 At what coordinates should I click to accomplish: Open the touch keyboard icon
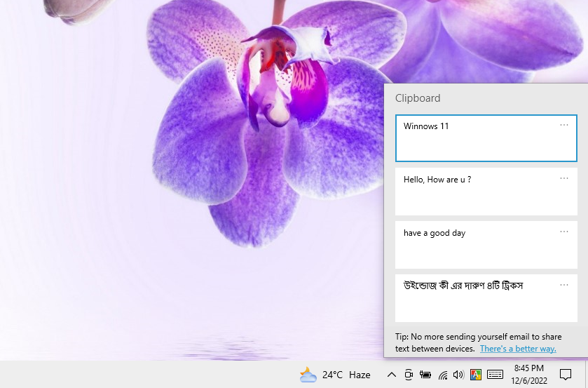[x=495, y=375]
